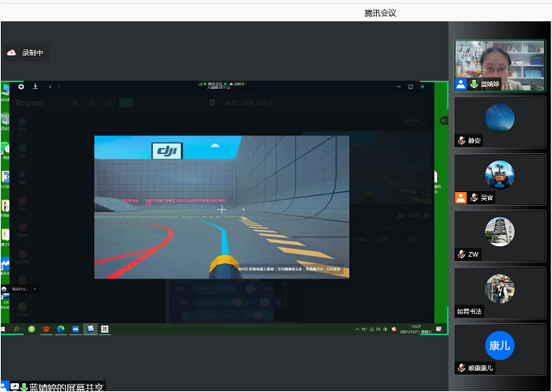Select 静安 participant avatar

(499, 118)
